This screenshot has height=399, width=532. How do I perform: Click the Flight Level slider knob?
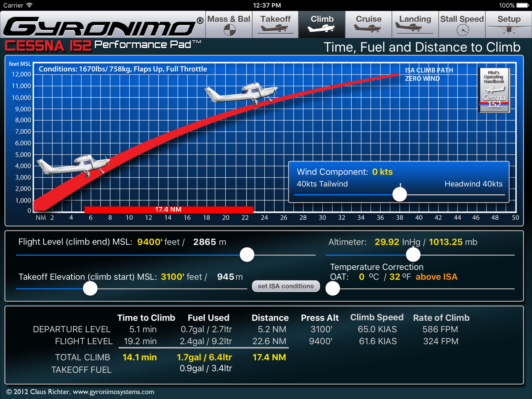[247, 255]
